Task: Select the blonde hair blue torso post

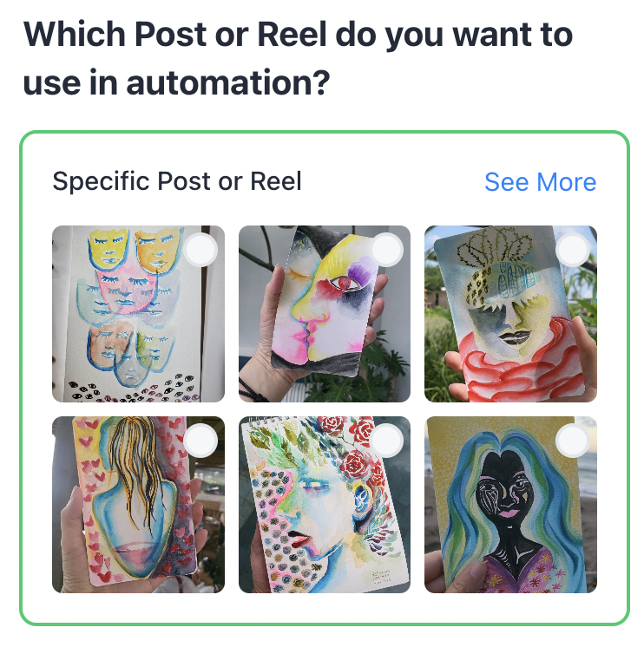Action: tap(200, 441)
